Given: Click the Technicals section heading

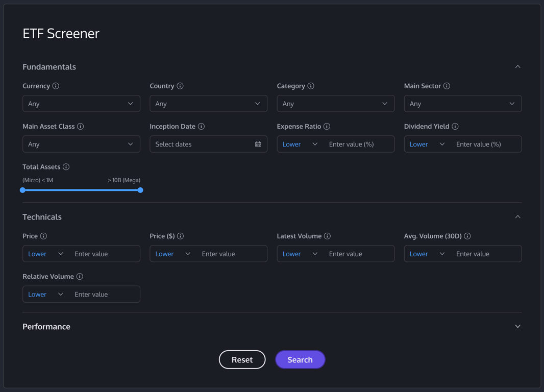Looking at the screenshot, I should 42,217.
